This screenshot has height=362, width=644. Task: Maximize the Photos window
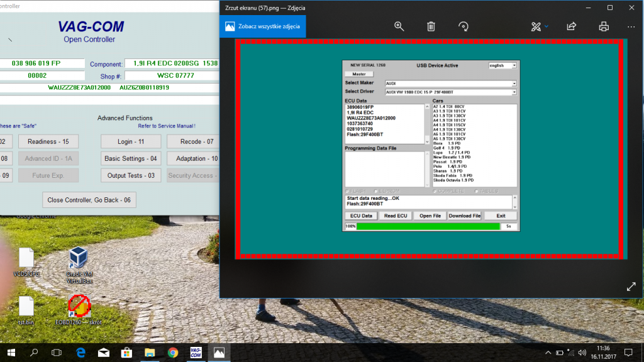pos(610,8)
